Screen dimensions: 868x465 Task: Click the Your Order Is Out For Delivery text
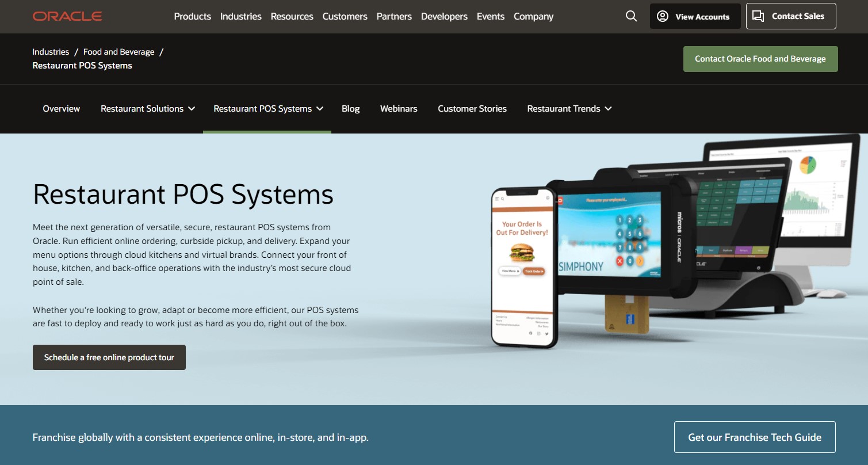tap(522, 228)
